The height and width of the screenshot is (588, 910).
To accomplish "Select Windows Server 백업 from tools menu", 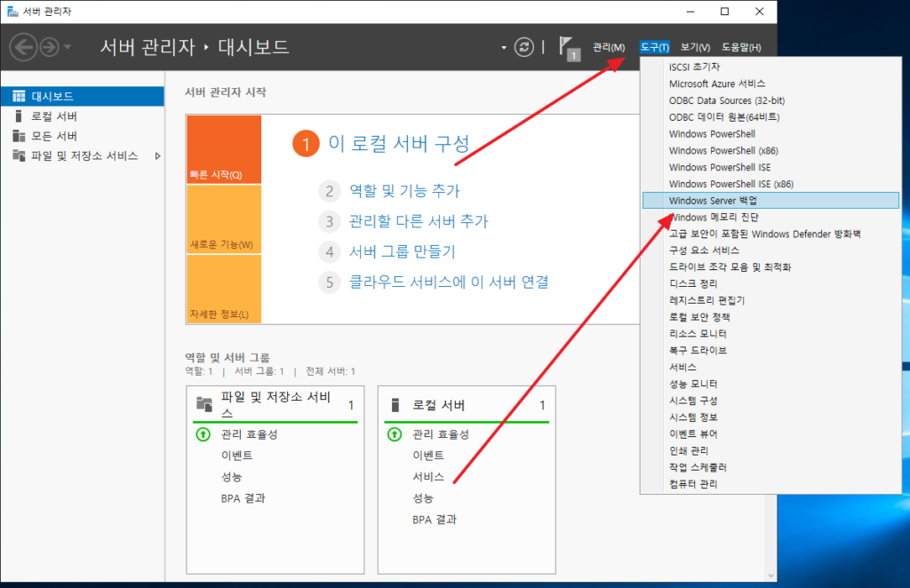I will 713,201.
